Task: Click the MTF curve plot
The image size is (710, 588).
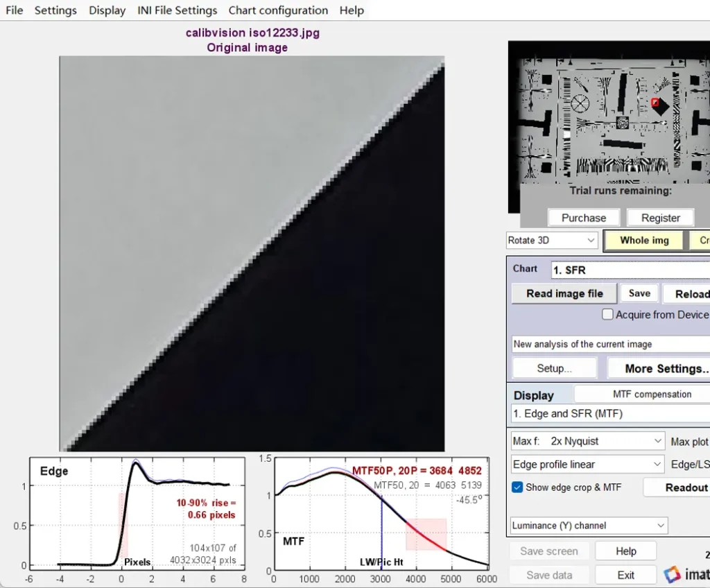Action: (x=381, y=513)
